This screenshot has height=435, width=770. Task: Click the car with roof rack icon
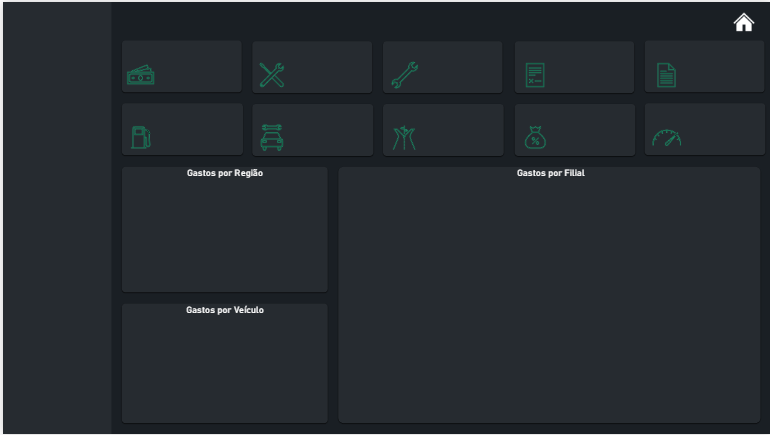click(272, 137)
